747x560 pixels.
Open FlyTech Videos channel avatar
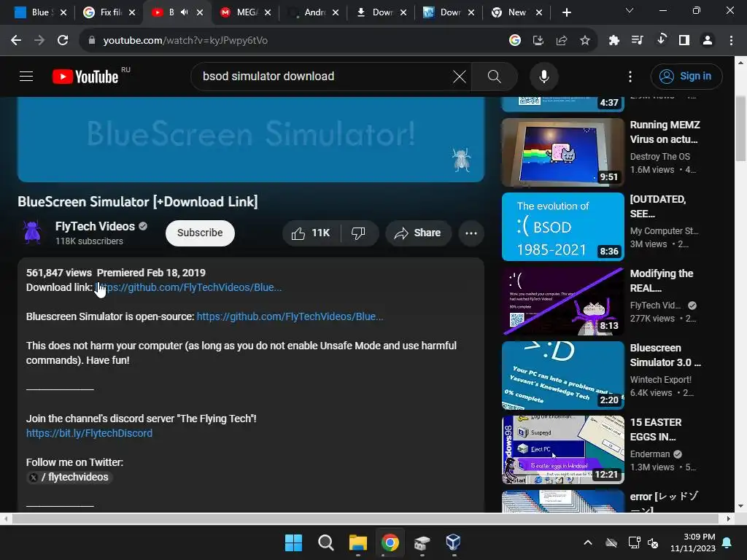32,233
